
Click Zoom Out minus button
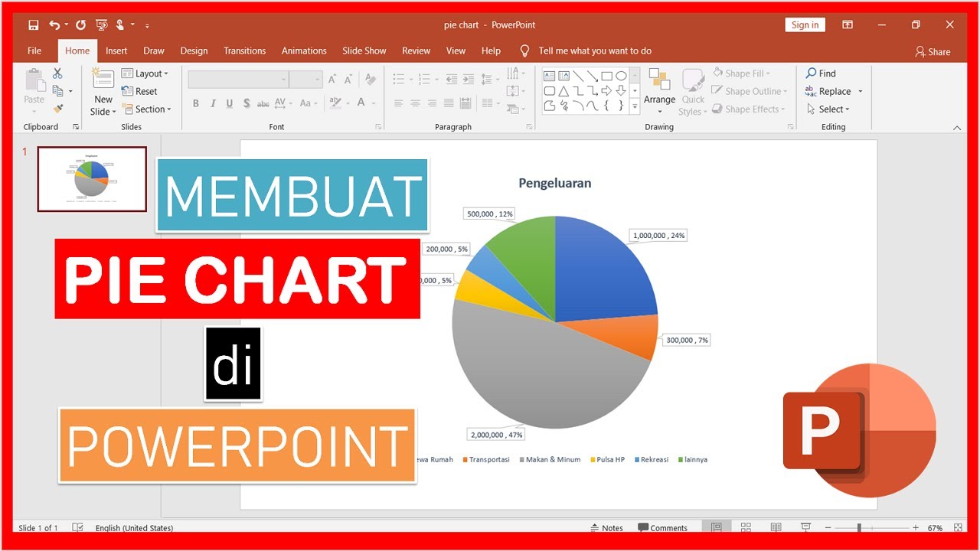click(829, 528)
